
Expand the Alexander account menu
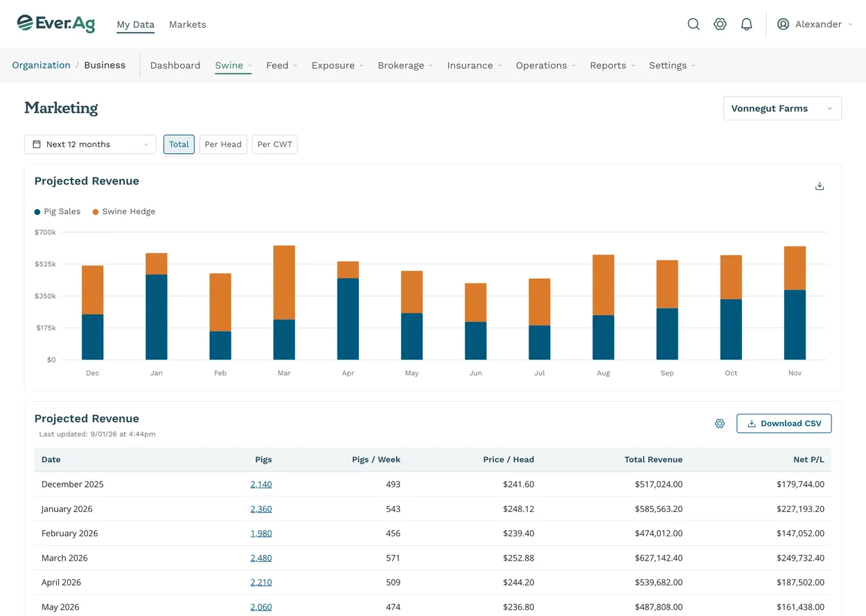pos(815,24)
